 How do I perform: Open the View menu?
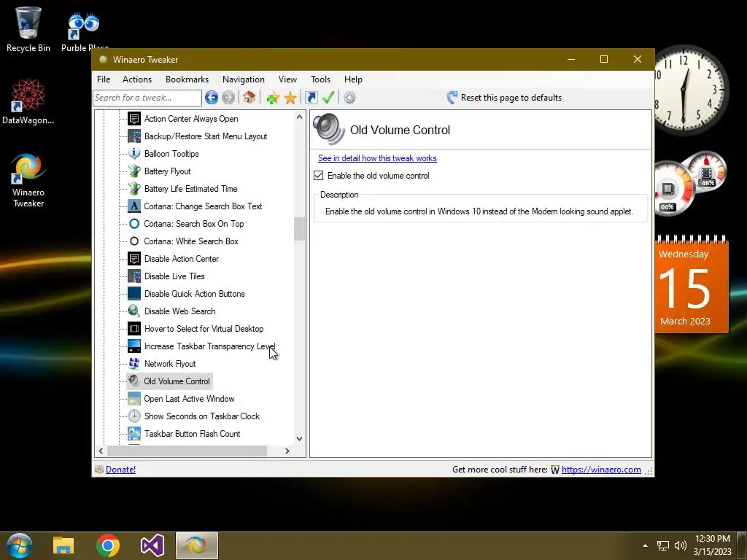click(x=287, y=79)
